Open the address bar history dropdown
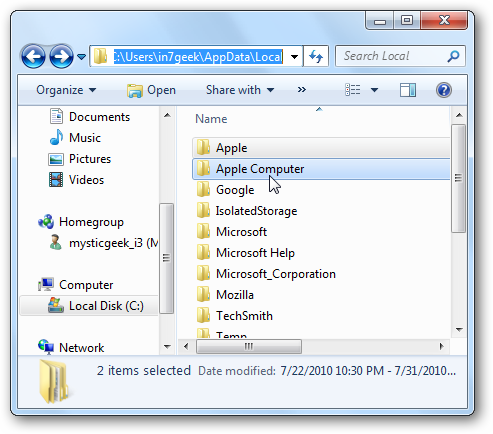 [x=294, y=57]
